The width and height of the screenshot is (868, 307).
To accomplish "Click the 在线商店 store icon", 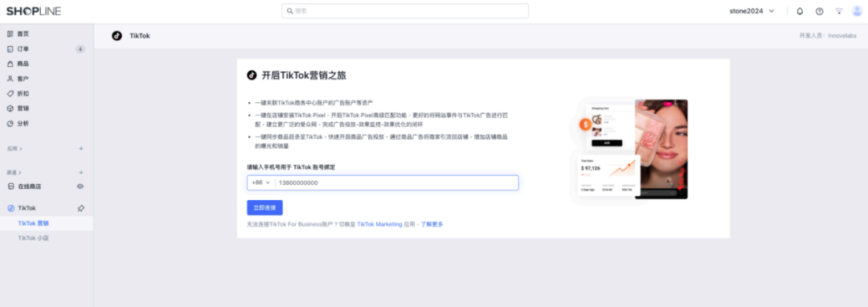I will pyautogui.click(x=10, y=187).
